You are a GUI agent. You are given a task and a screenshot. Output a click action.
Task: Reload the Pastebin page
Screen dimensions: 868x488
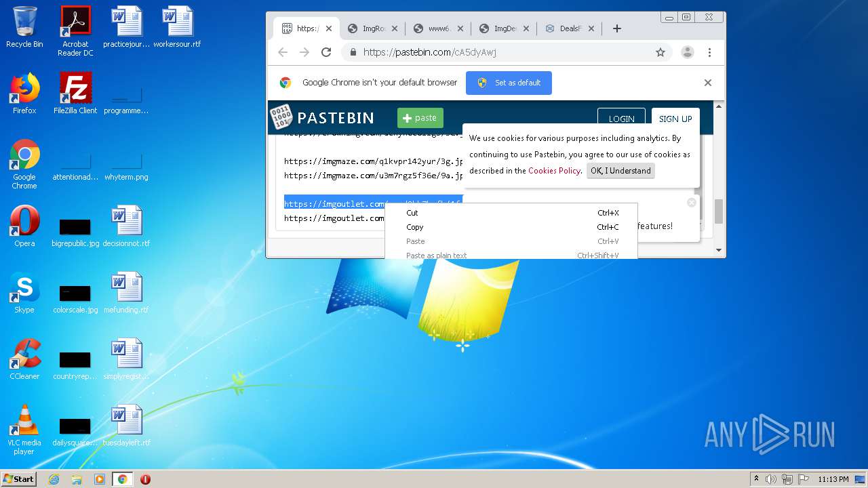[x=326, y=52]
